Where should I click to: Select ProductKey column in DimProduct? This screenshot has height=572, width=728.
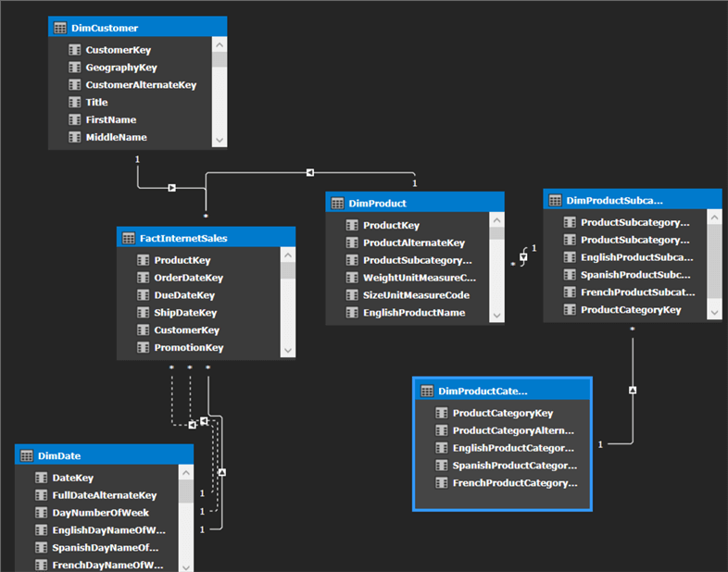(x=391, y=226)
